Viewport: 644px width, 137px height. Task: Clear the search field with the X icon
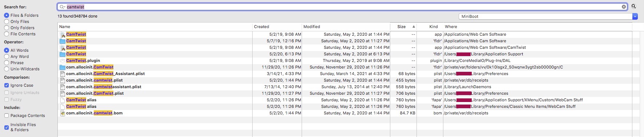pyautogui.click(x=624, y=7)
